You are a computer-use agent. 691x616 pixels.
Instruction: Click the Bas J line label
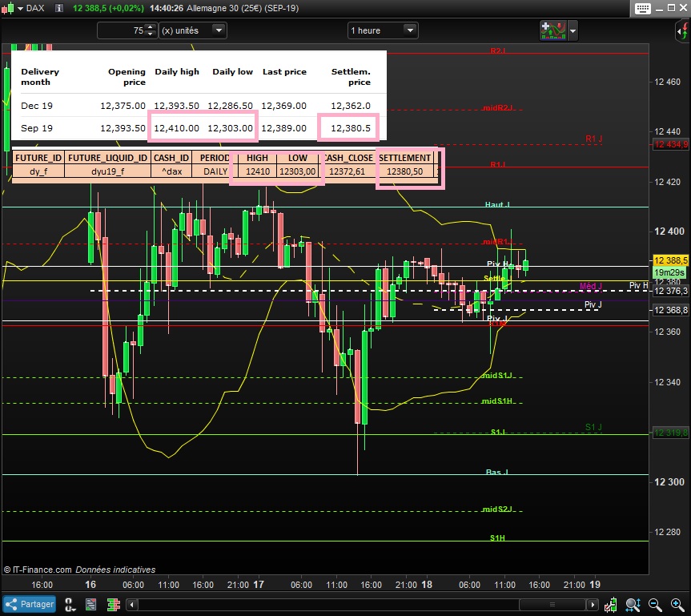pyautogui.click(x=496, y=472)
